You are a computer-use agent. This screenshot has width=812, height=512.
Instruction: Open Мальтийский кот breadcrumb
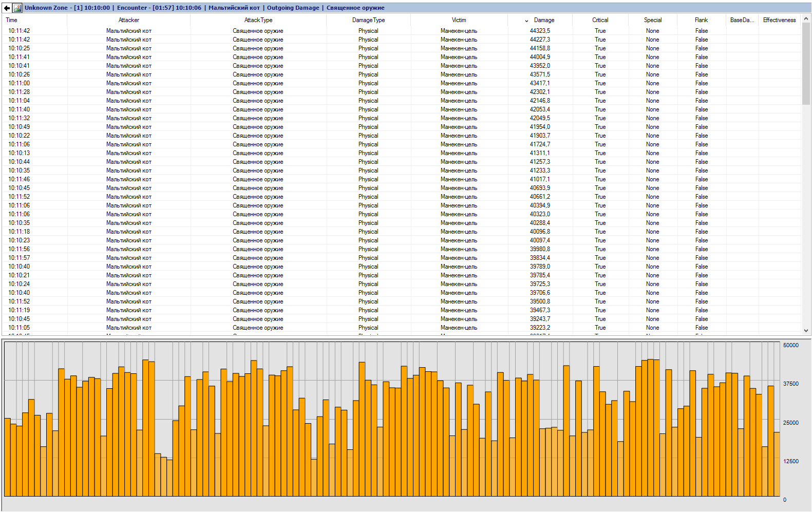[x=234, y=8]
